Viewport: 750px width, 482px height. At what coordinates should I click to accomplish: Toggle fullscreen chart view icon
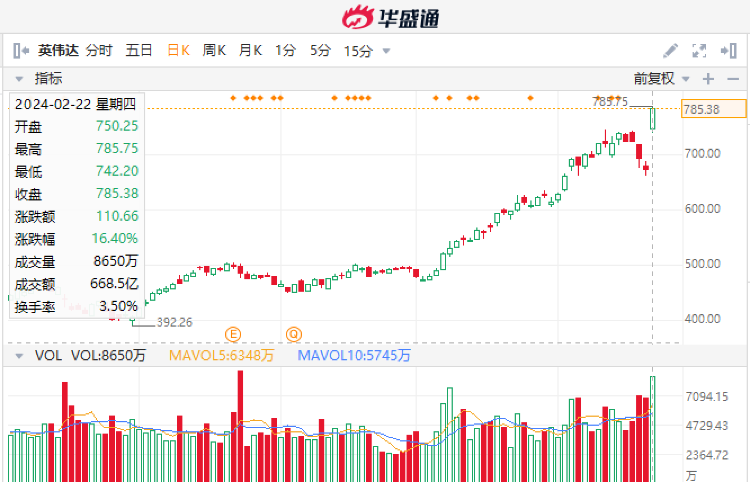pyautogui.click(x=699, y=51)
